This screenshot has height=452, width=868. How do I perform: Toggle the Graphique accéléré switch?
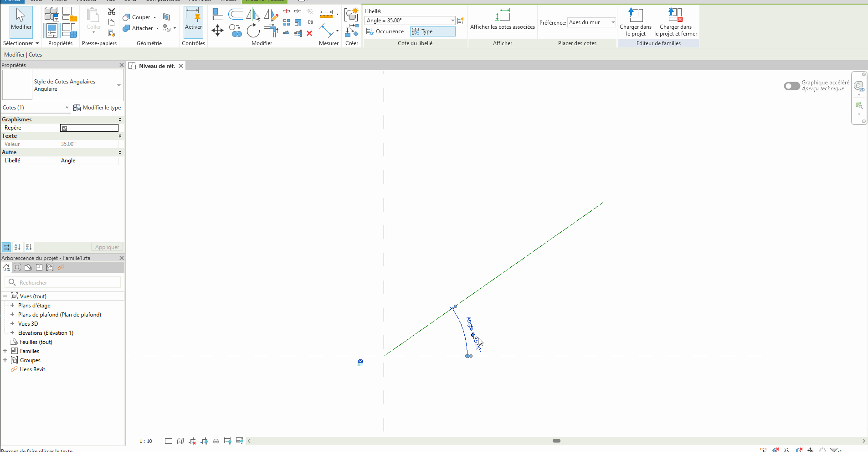[791, 86]
